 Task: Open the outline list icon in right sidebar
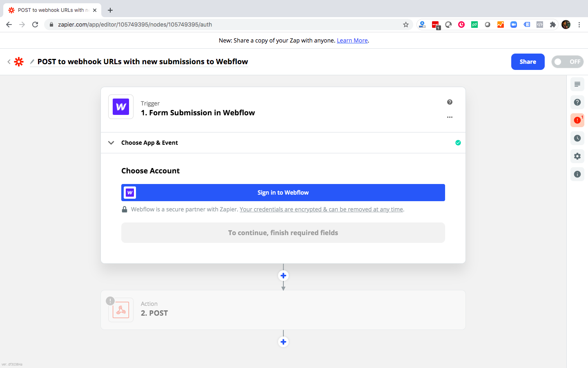pyautogui.click(x=577, y=84)
